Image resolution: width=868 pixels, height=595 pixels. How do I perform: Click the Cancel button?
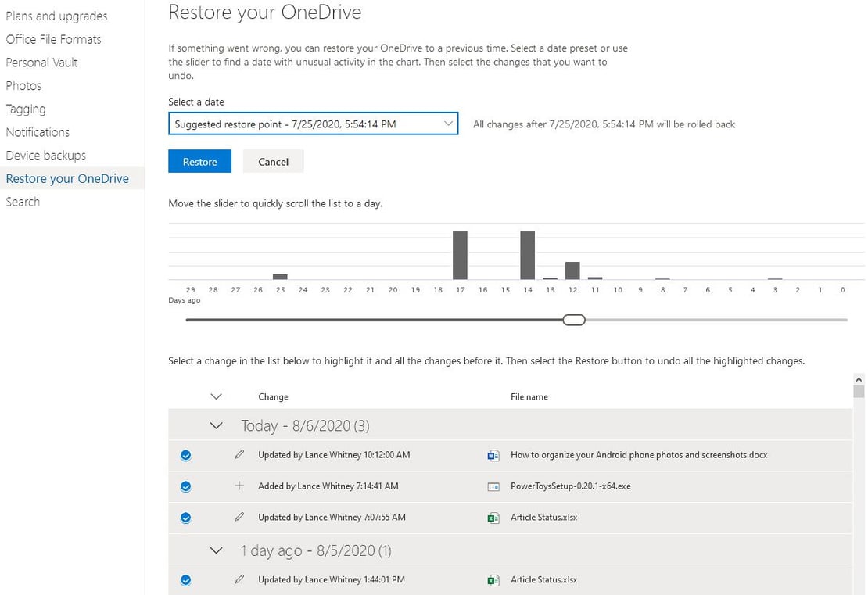(x=274, y=162)
